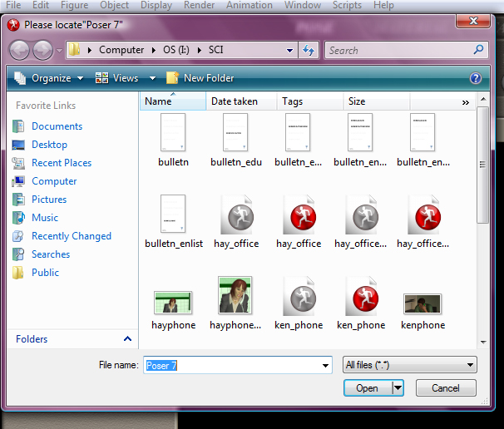
Task: Click the Searches favorite link icon
Action: pyautogui.click(x=18, y=254)
